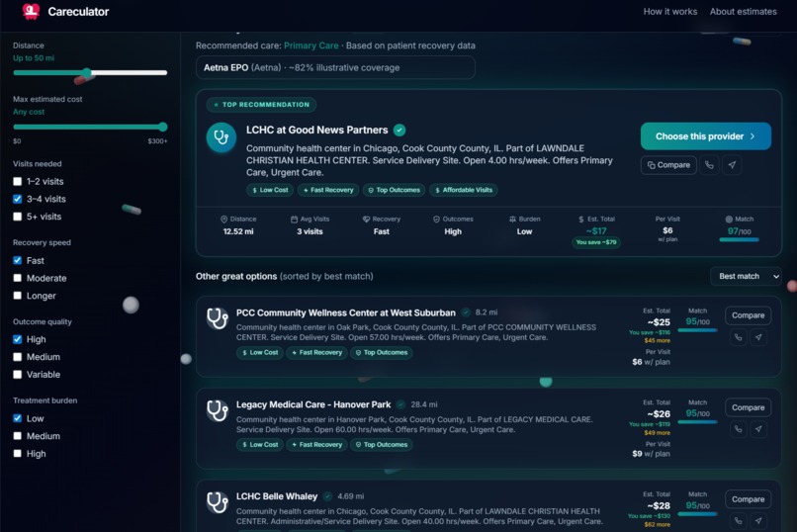Screen dimensions: 797x532
Task: Click Fast Recovery tag on top recommendation
Action: pyautogui.click(x=328, y=190)
